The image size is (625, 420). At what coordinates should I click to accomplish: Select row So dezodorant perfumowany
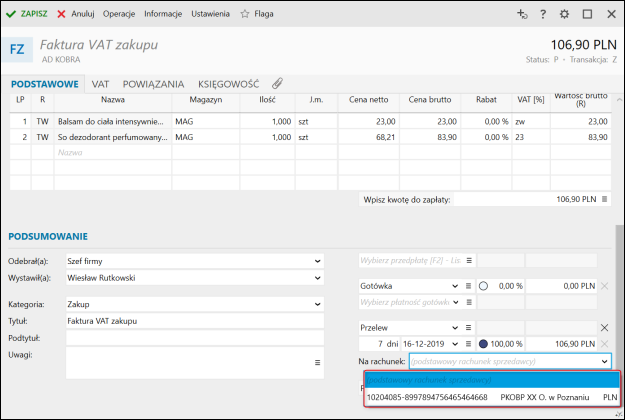click(310, 137)
